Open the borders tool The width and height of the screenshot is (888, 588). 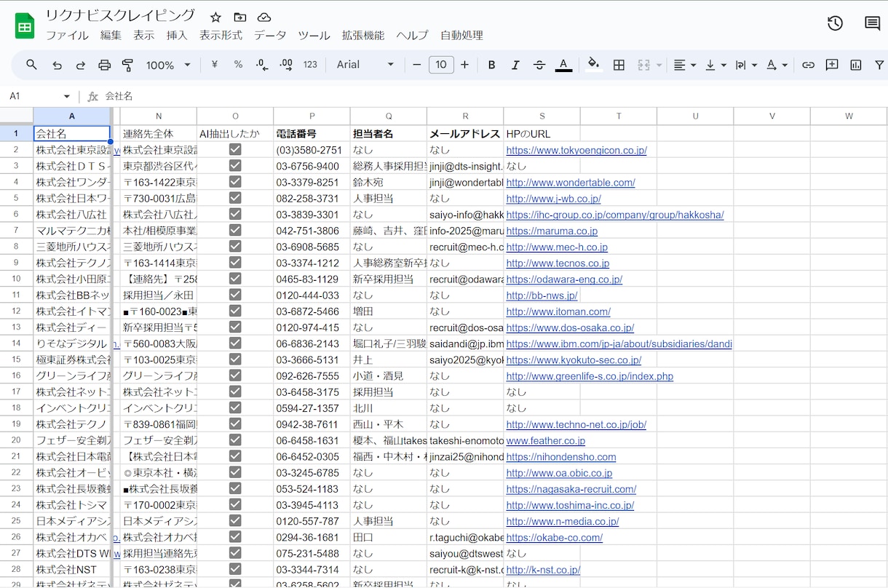click(619, 65)
